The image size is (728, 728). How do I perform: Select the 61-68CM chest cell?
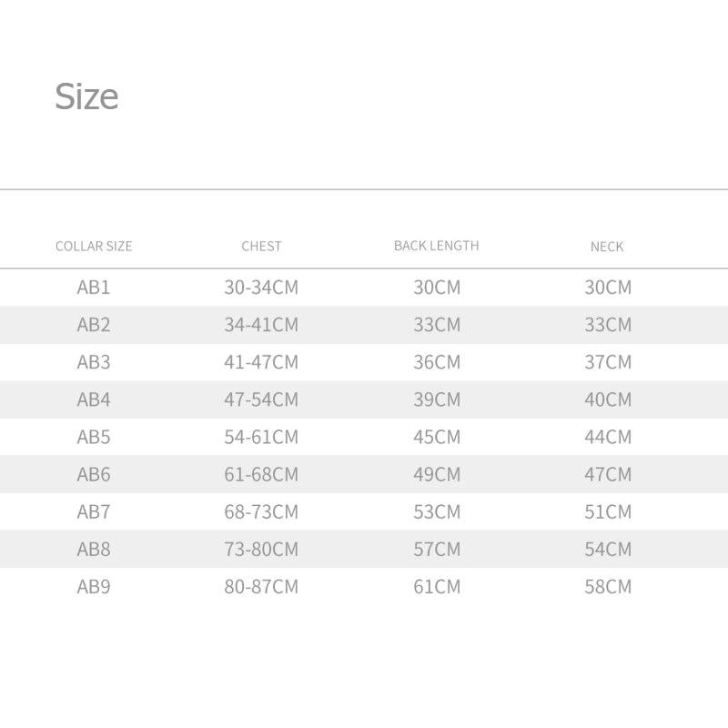click(x=261, y=474)
